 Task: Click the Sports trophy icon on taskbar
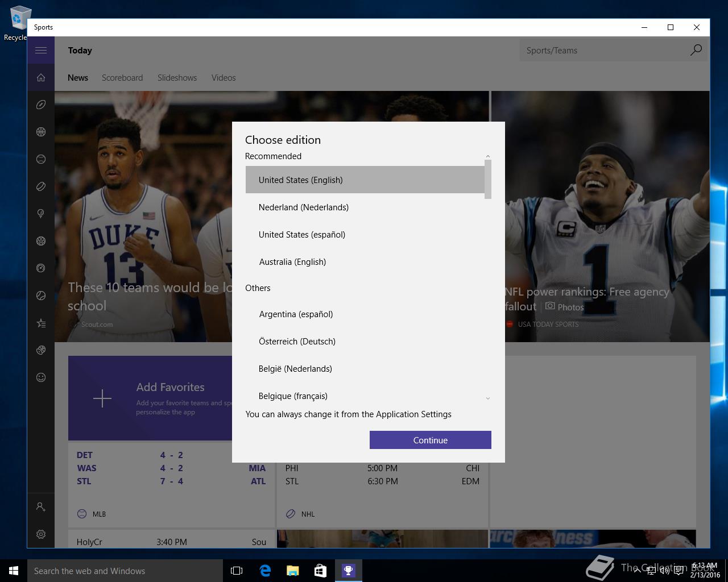tap(348, 571)
